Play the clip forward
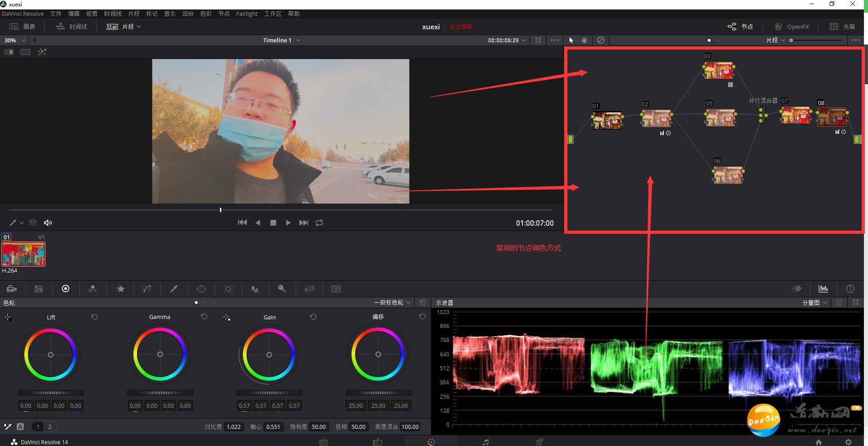Image resolution: width=868 pixels, height=446 pixels. click(x=288, y=223)
